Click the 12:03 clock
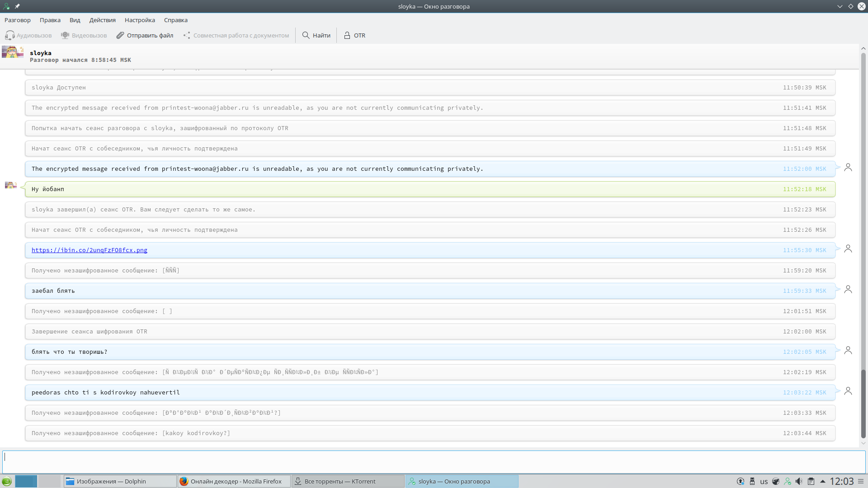This screenshot has width=868, height=488. [841, 481]
